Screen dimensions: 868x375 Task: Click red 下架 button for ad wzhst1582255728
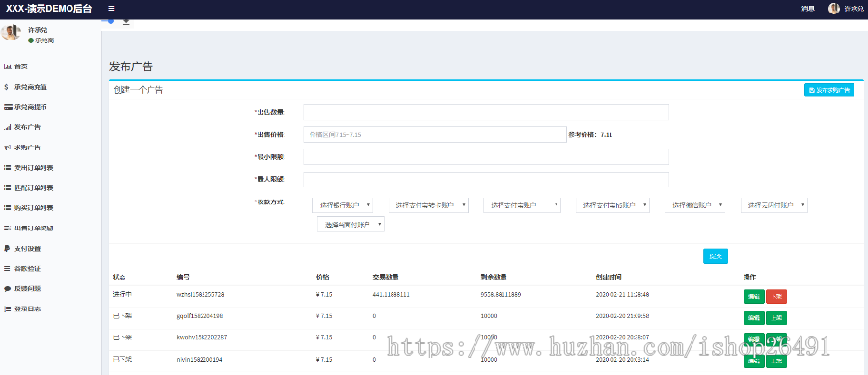(776, 297)
